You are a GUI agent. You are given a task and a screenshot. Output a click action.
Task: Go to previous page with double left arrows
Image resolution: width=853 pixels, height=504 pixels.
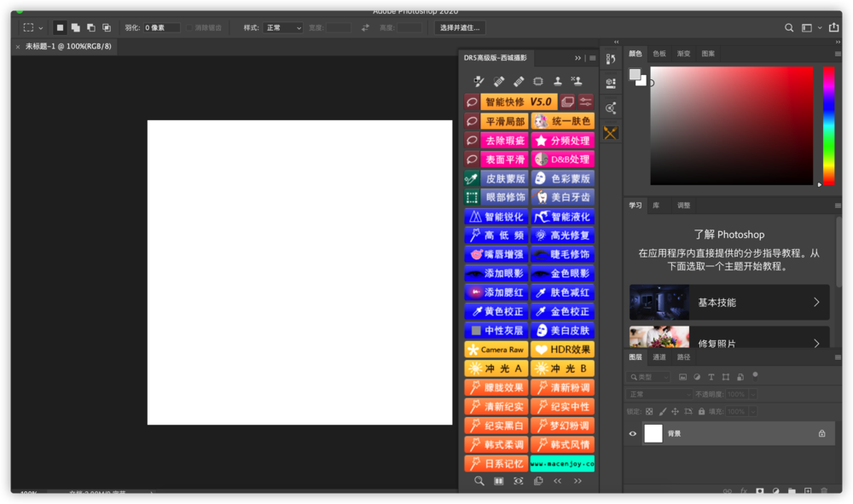click(558, 481)
